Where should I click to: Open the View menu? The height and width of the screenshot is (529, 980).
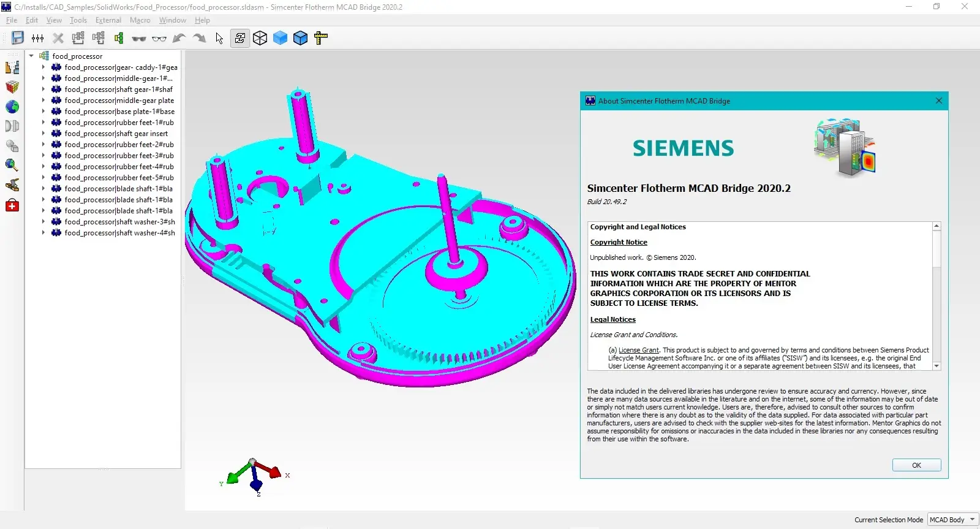[54, 20]
